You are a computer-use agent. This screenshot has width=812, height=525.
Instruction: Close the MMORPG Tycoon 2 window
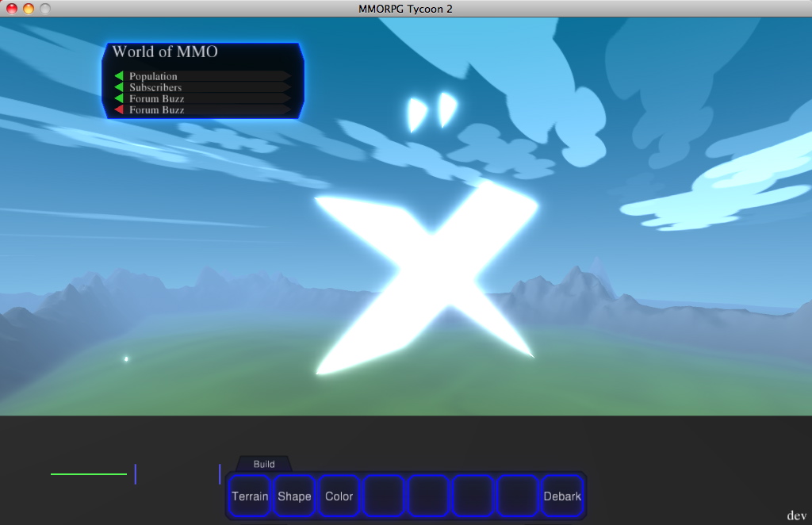[x=11, y=8]
